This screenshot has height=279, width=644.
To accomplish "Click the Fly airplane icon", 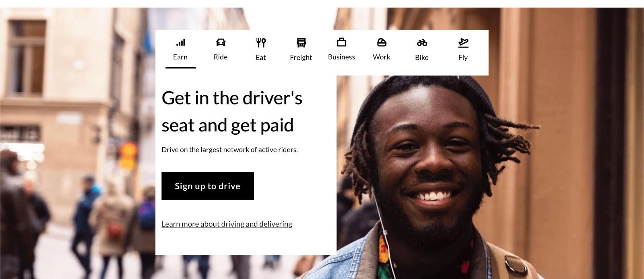I will pos(463,43).
